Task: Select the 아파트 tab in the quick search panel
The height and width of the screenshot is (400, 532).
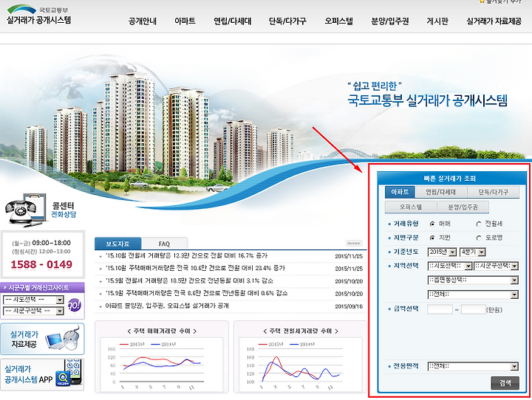Action: point(400,192)
